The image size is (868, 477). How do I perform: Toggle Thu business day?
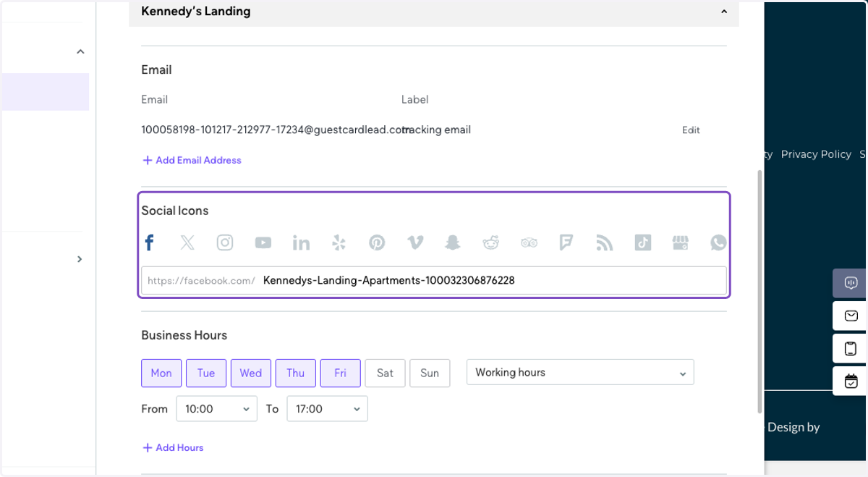coord(295,373)
